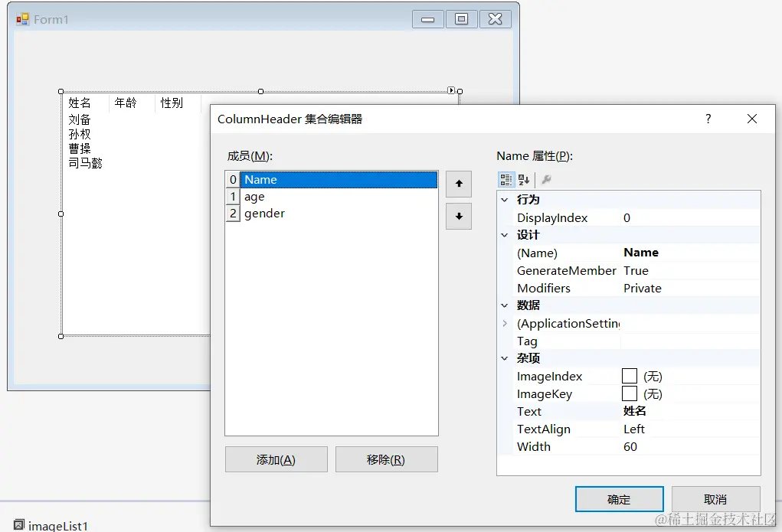The height and width of the screenshot is (532, 782).
Task: Collapse the 行为 category
Action: coord(505,200)
